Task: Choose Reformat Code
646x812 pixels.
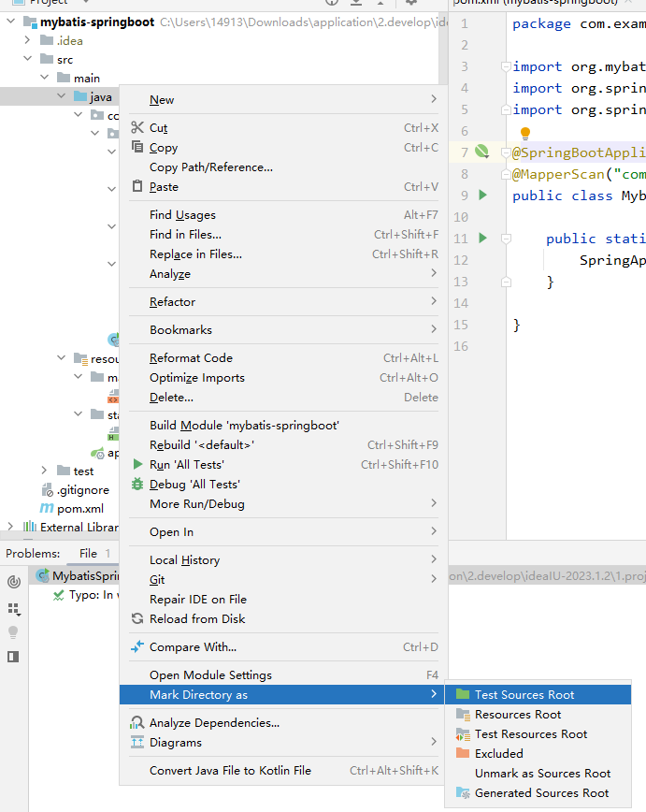Action: tap(283, 357)
